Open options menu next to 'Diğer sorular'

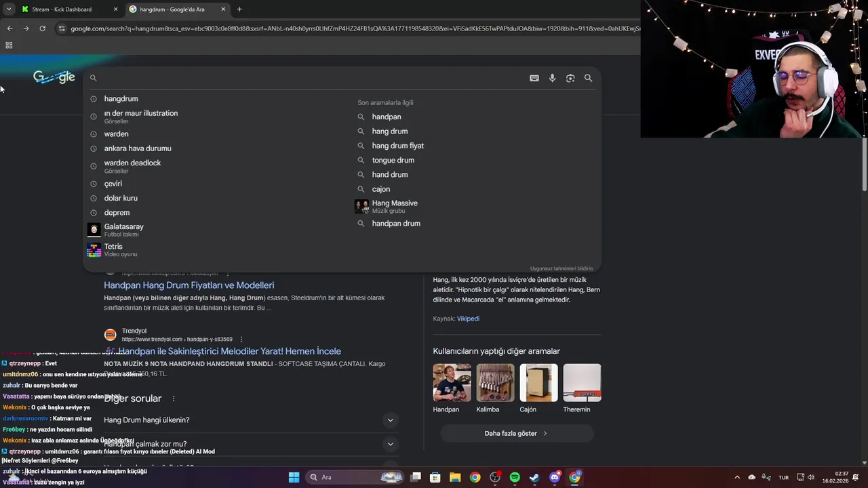click(174, 399)
